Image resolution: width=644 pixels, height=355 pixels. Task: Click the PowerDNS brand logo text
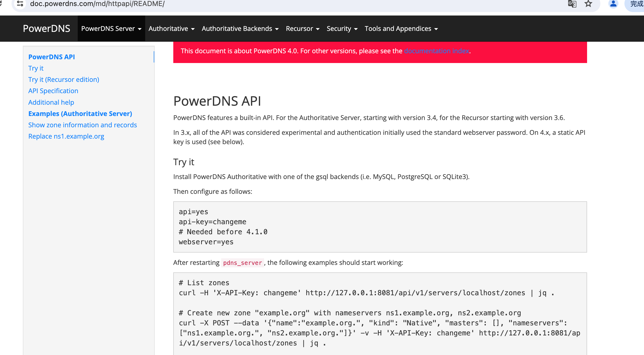(46, 29)
